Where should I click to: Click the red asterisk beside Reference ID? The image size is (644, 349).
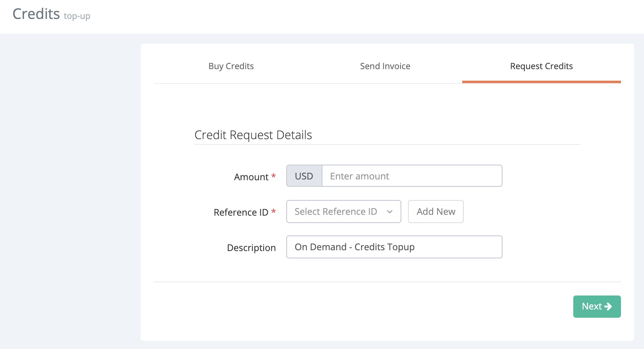click(273, 212)
